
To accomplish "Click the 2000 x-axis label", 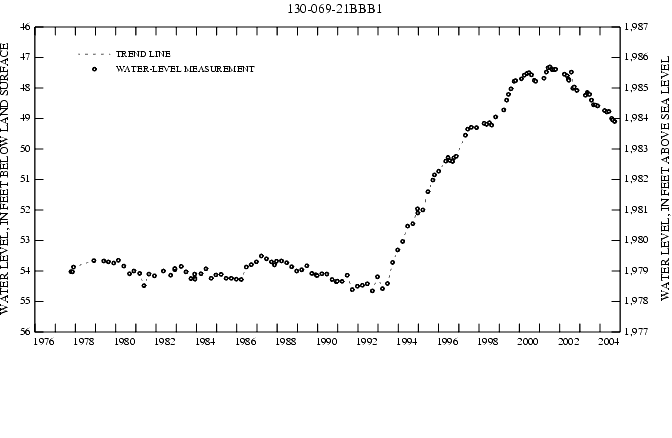I will 528,342.
